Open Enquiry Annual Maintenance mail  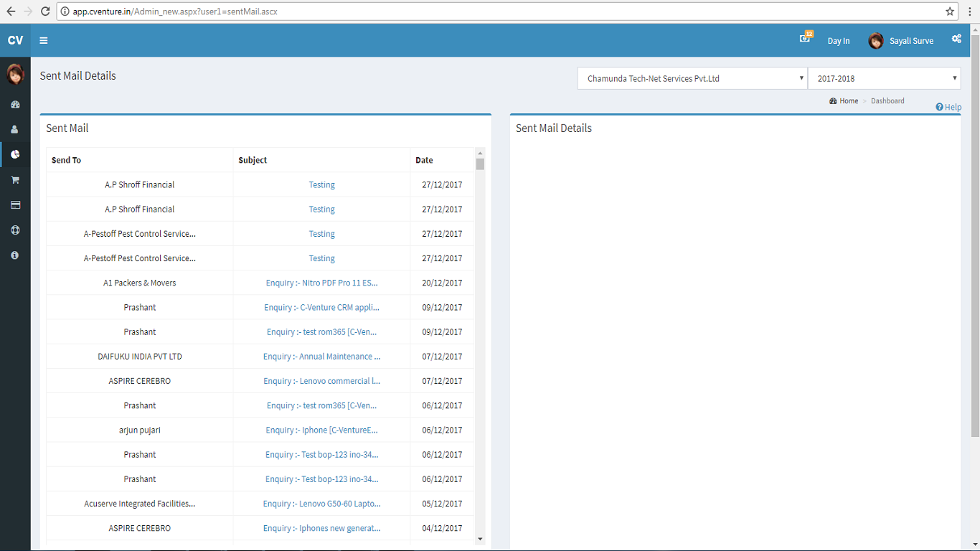pyautogui.click(x=321, y=357)
